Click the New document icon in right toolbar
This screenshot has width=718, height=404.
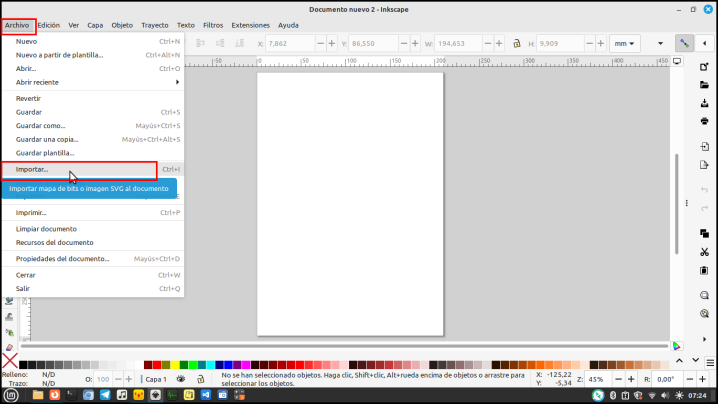click(704, 67)
